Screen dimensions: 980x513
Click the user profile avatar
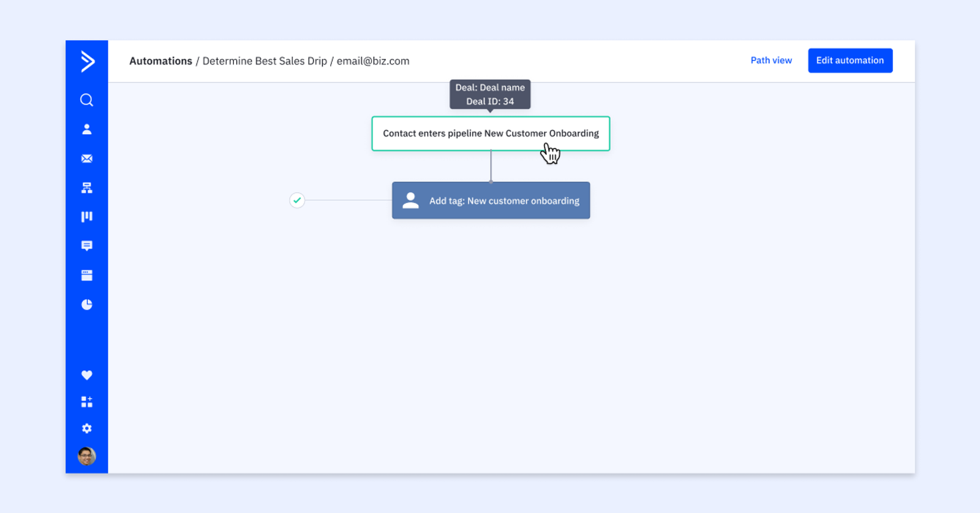pyautogui.click(x=87, y=456)
